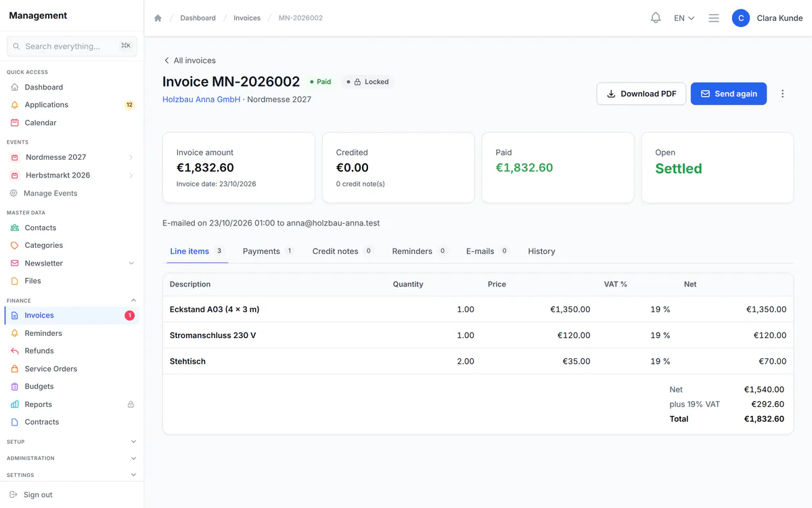Click the Nordmesse 2027 calendar icon
The width and height of the screenshot is (812, 508).
coord(15,157)
